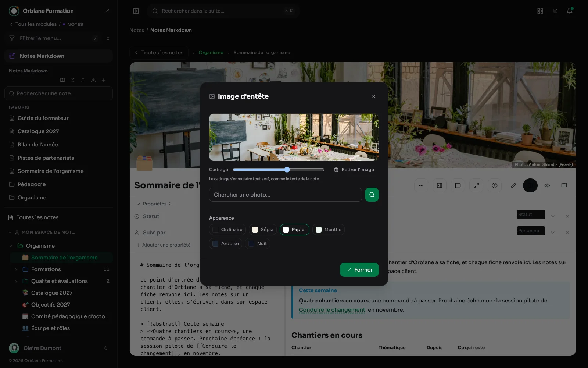
Task: Click the Fermer button
Action: point(359,270)
